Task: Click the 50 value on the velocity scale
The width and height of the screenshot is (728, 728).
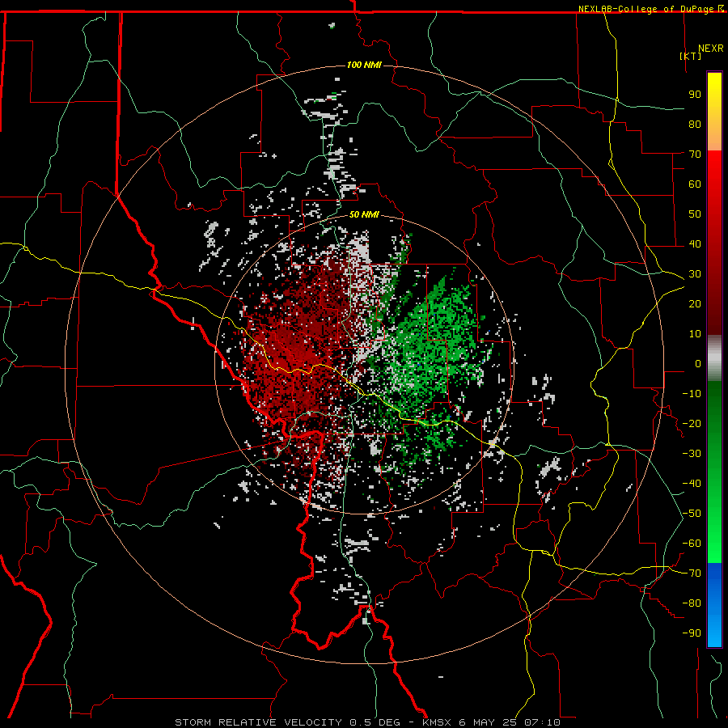Action: 695,214
